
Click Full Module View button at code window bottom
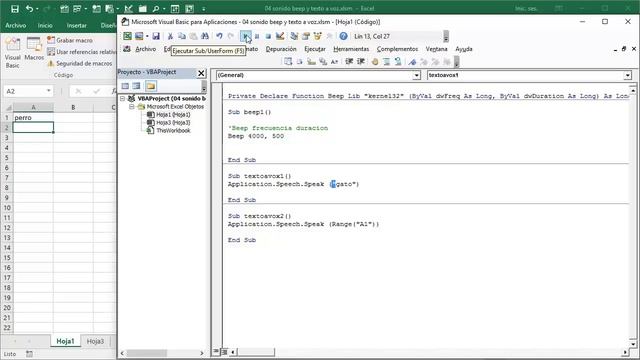pyautogui.click(x=224, y=351)
